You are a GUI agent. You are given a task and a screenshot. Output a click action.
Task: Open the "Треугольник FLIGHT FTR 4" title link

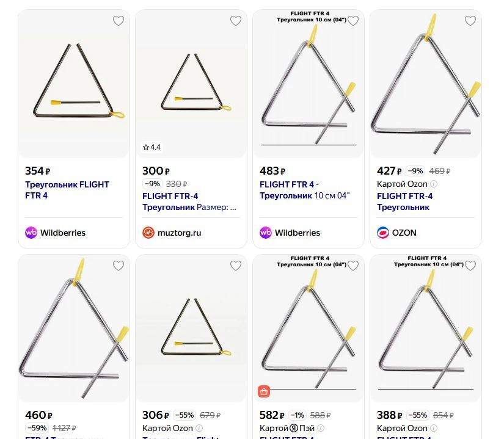click(x=67, y=190)
